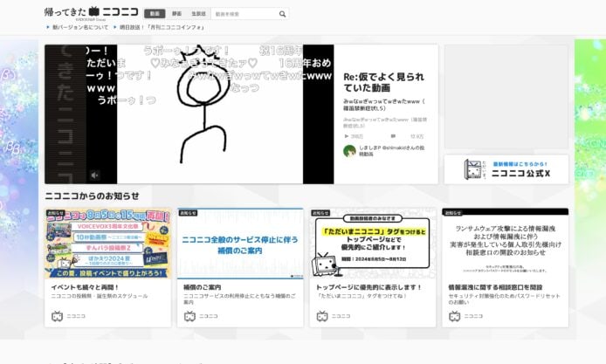Click the search magnifier icon
Screen dimensions: 606x364
[283, 14]
